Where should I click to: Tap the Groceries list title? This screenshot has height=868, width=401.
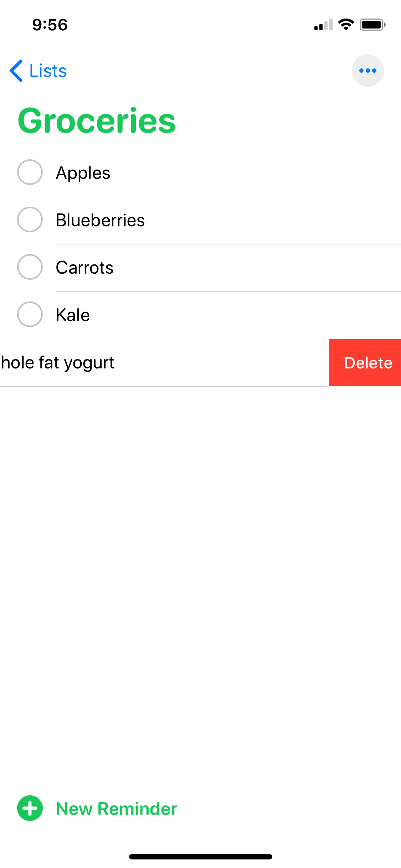[x=97, y=121]
